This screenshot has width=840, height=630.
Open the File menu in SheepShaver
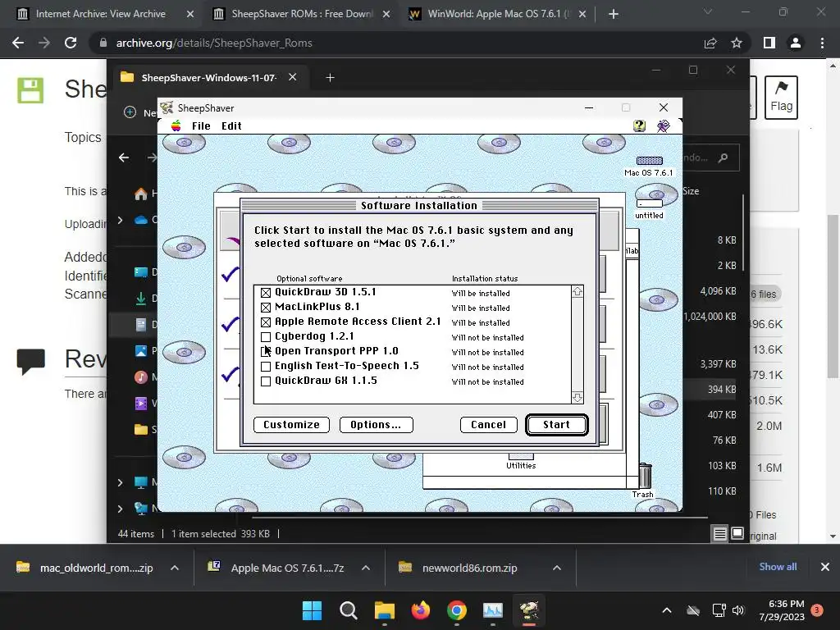pyautogui.click(x=201, y=126)
